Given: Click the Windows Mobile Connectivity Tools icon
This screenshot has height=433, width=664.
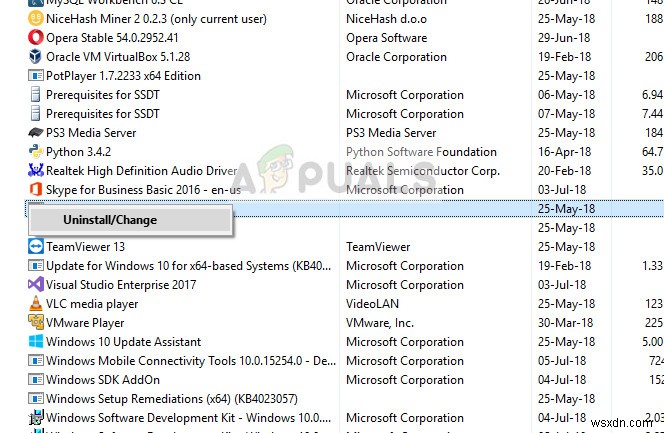Looking at the screenshot, I should [36, 361].
